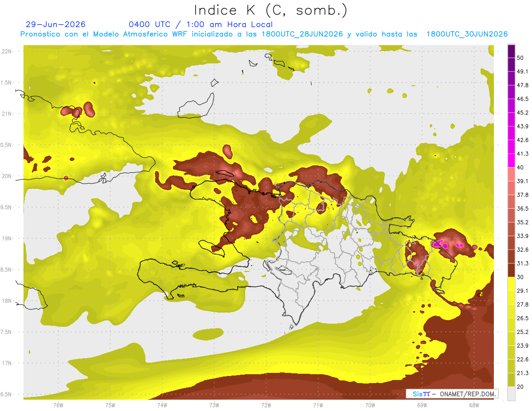Click the '25.2' color scale value
The height and width of the screenshot is (411, 532).
(x=523, y=332)
